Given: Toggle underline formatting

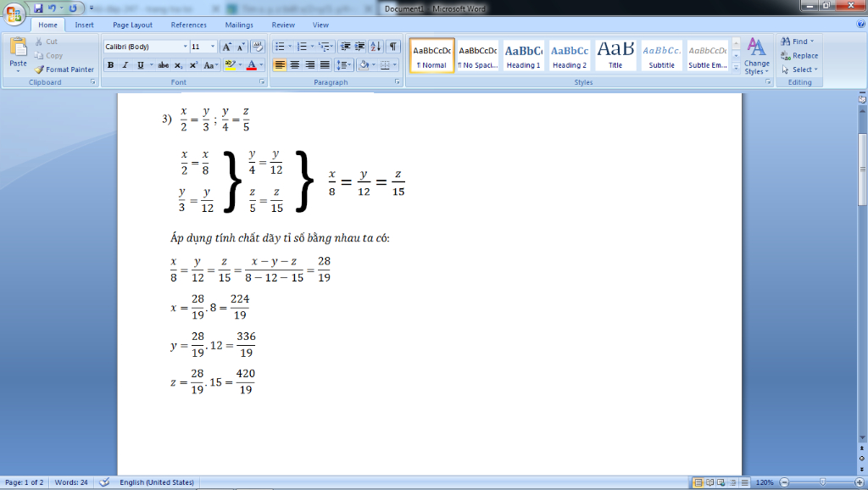Looking at the screenshot, I should pos(141,65).
